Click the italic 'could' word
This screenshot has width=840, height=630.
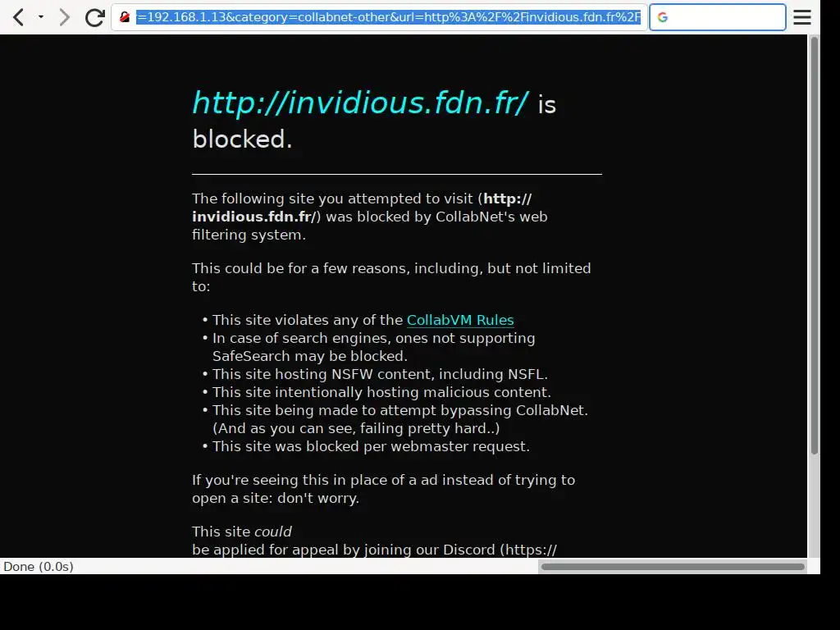point(272,532)
